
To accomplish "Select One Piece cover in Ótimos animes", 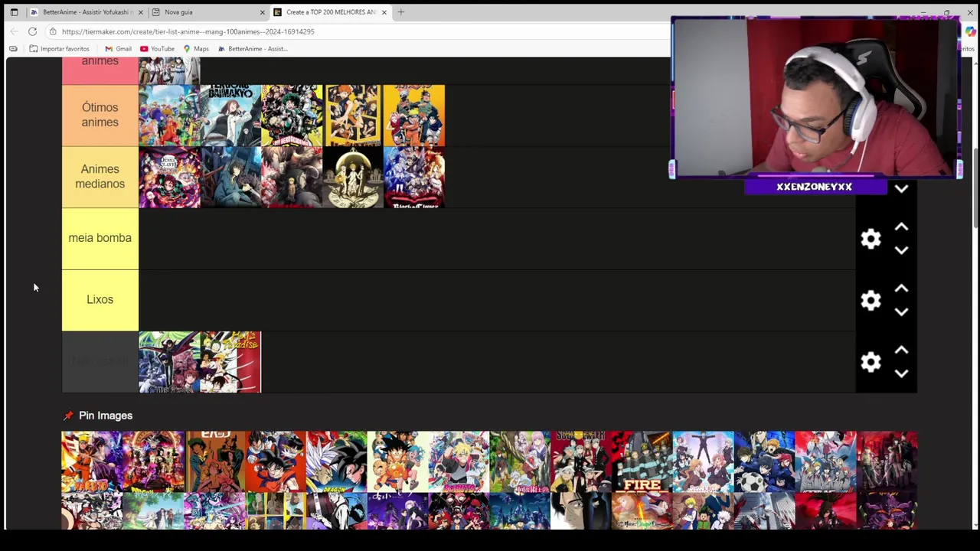I will [169, 116].
